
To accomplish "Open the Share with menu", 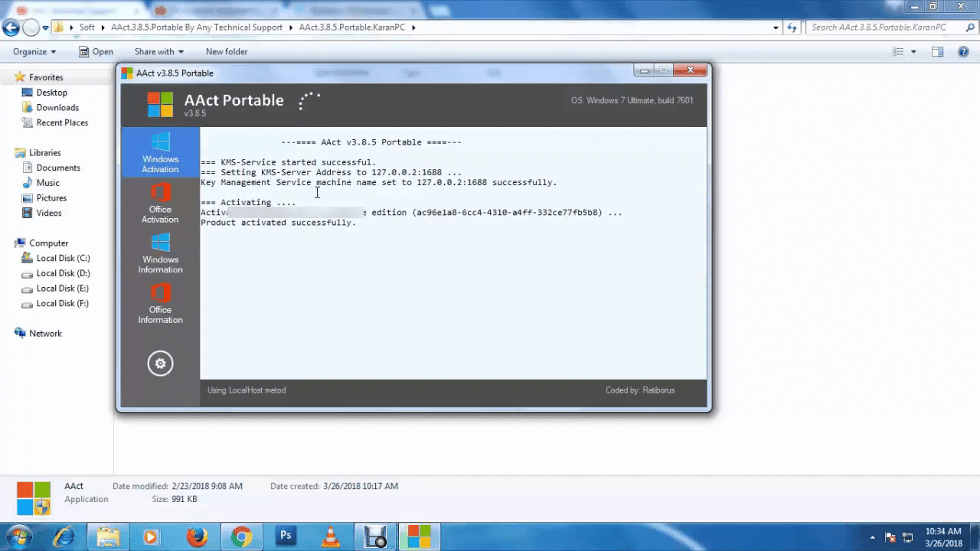I will 158,52.
